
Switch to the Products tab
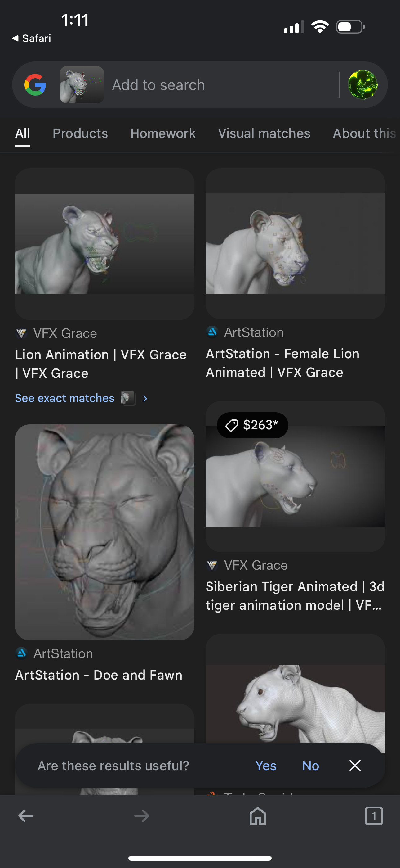[80, 133]
